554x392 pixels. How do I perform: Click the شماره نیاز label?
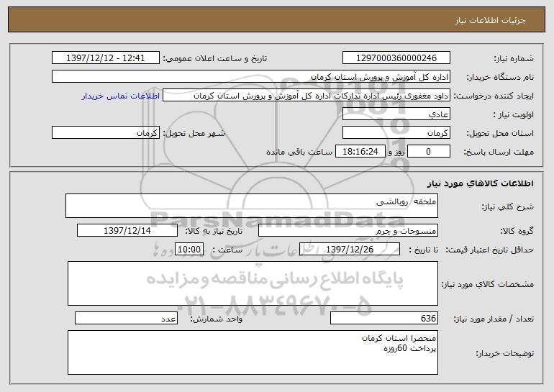[x=514, y=59]
